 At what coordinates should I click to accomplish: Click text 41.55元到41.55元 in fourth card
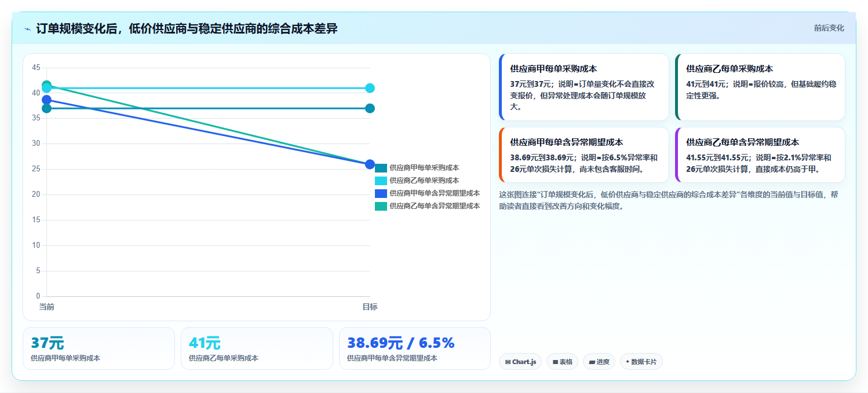pyautogui.click(x=719, y=157)
